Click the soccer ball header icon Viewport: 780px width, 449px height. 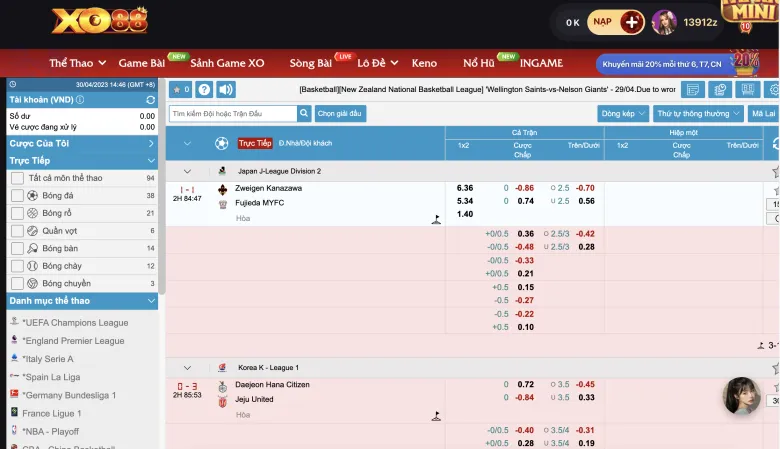(222, 143)
